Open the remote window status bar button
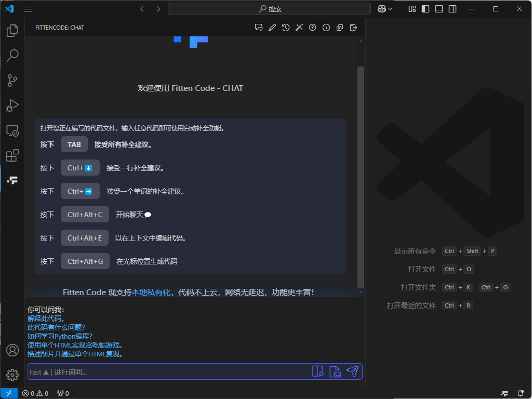Viewport: 532px width, 399px height. click(x=9, y=393)
